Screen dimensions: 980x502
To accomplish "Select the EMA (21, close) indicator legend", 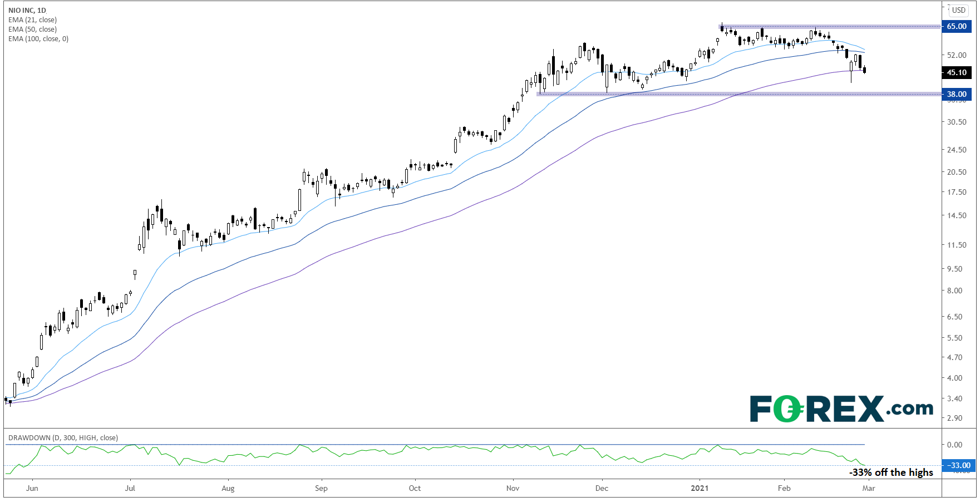I will point(32,19).
